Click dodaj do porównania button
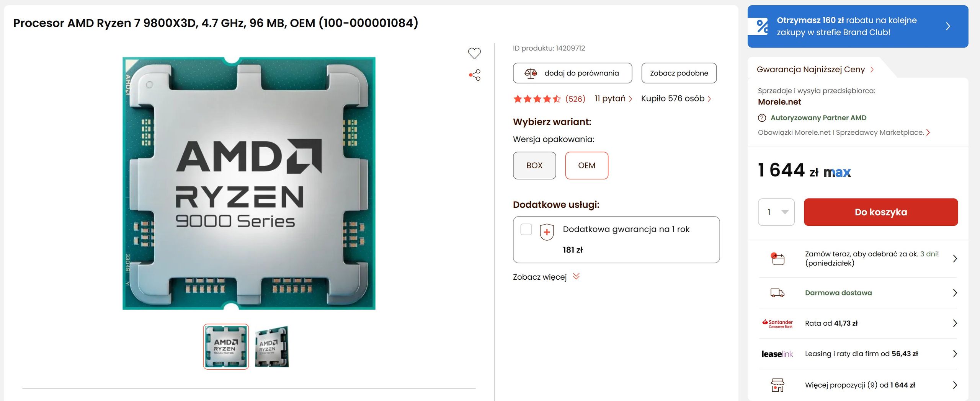Screen dimensions: 980x401 coord(572,73)
